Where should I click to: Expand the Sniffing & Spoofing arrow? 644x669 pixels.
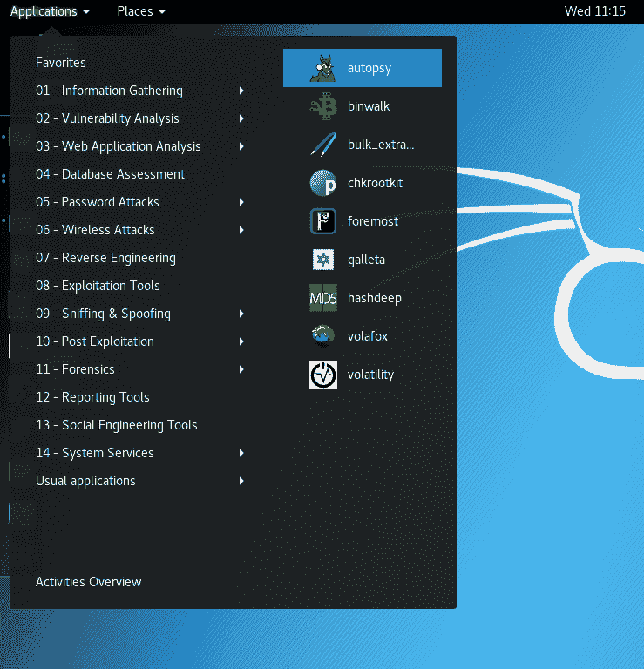[x=241, y=314]
